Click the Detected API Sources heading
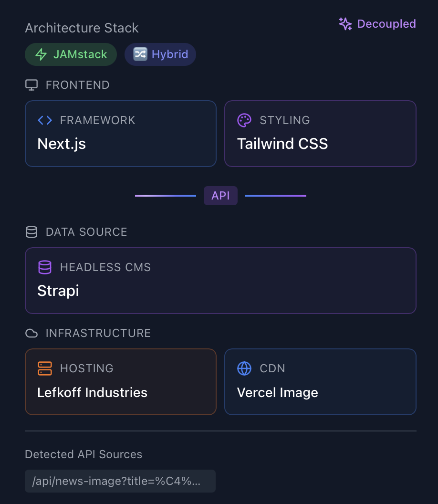This screenshot has height=504, width=438. [x=83, y=454]
